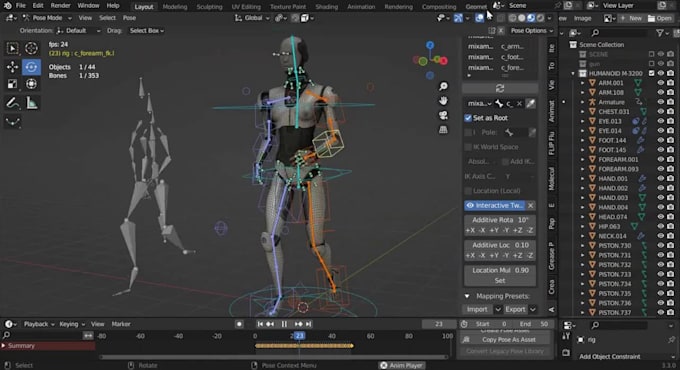Jump to the previous keyframe
The image size is (680, 370).
point(270,324)
